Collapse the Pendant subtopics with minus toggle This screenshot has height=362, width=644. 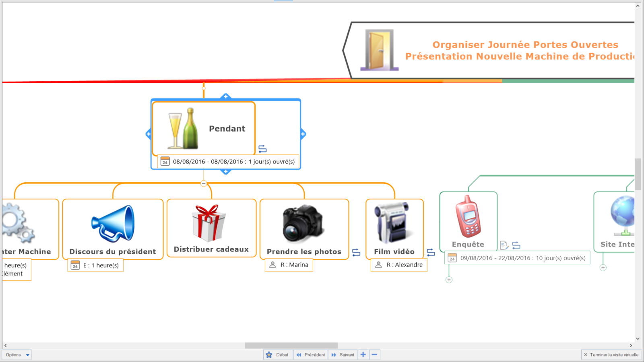tap(204, 183)
